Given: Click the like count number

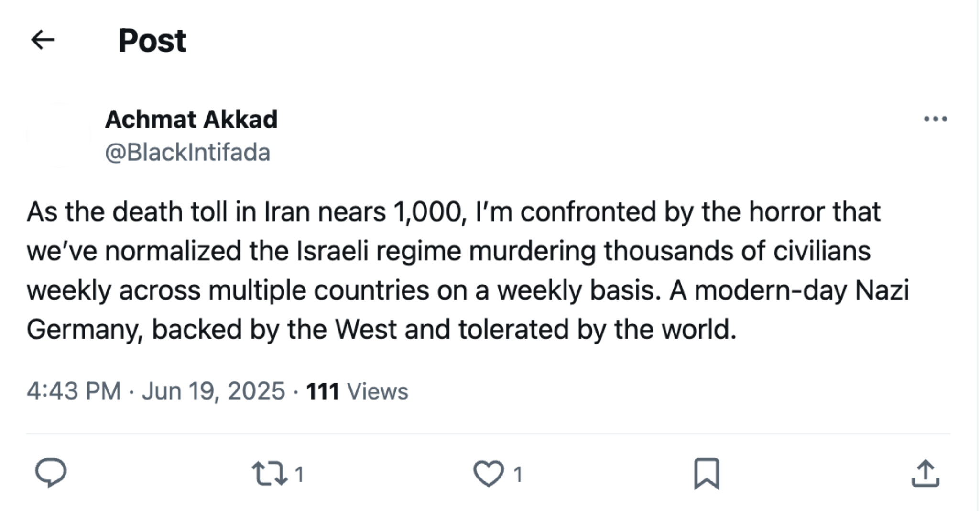Looking at the screenshot, I should tap(518, 475).
